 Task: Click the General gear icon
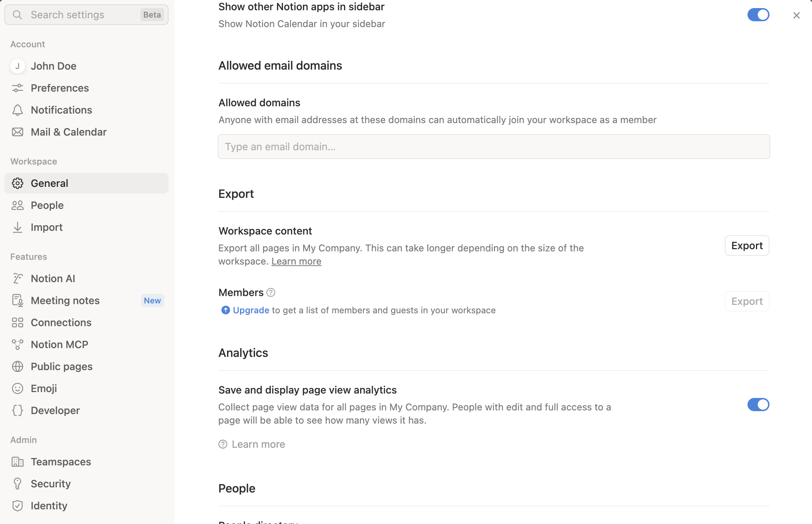(18, 183)
